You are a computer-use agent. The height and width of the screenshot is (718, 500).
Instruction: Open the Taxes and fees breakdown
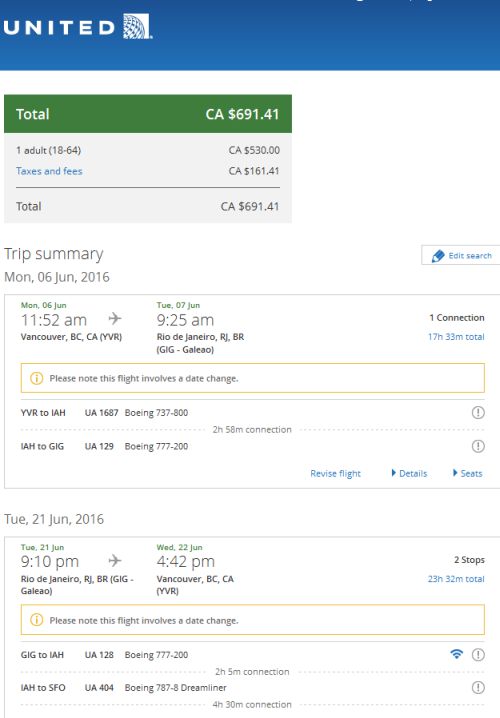point(49,171)
